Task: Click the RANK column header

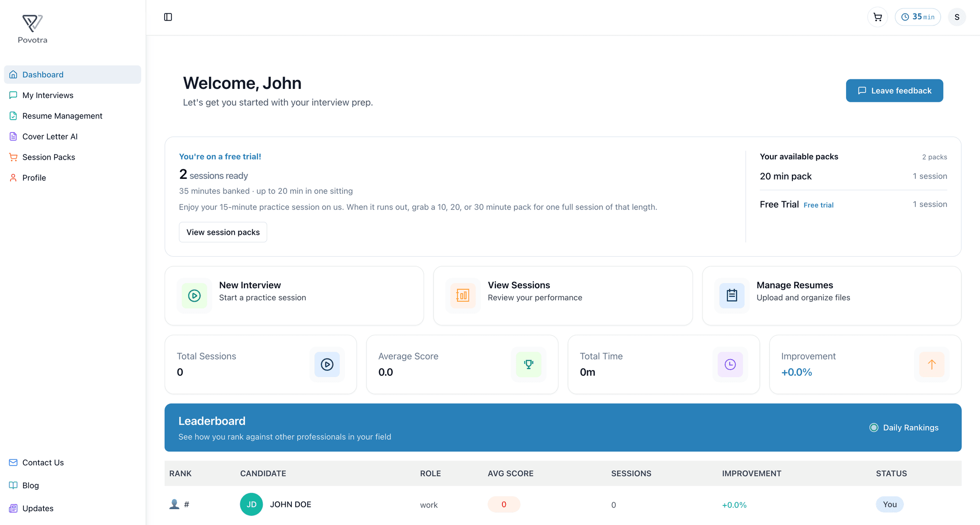Action: (180, 473)
